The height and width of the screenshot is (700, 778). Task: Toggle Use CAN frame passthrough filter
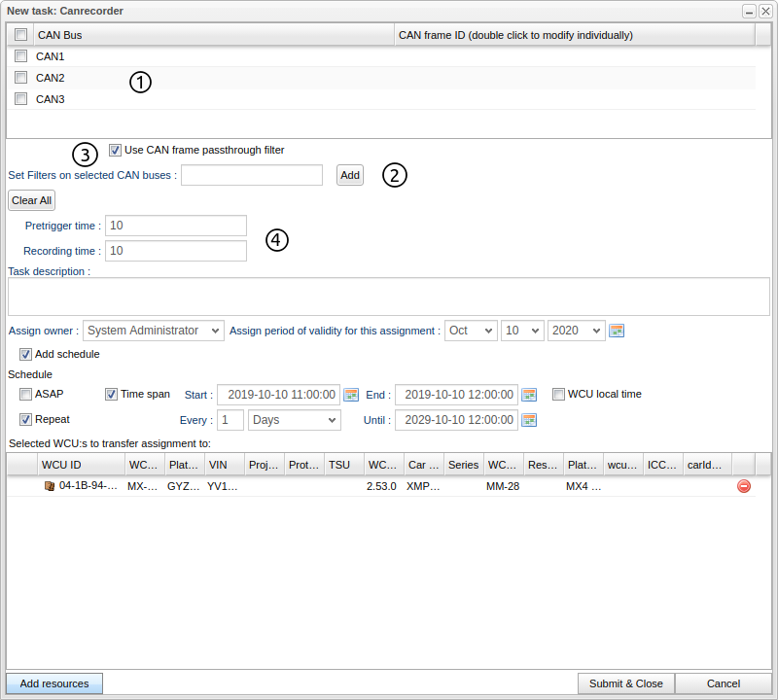[x=116, y=150]
